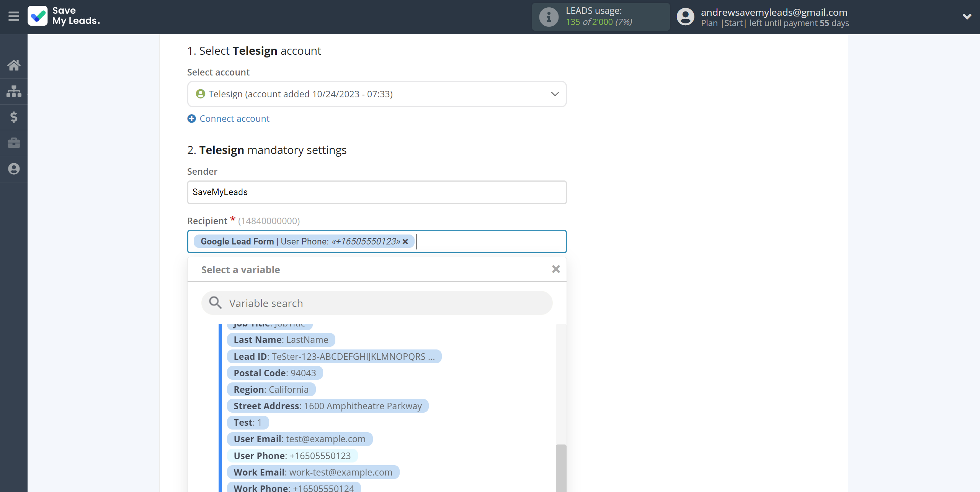This screenshot has width=980, height=492.
Task: Select the Lead ID variable
Action: pos(334,356)
